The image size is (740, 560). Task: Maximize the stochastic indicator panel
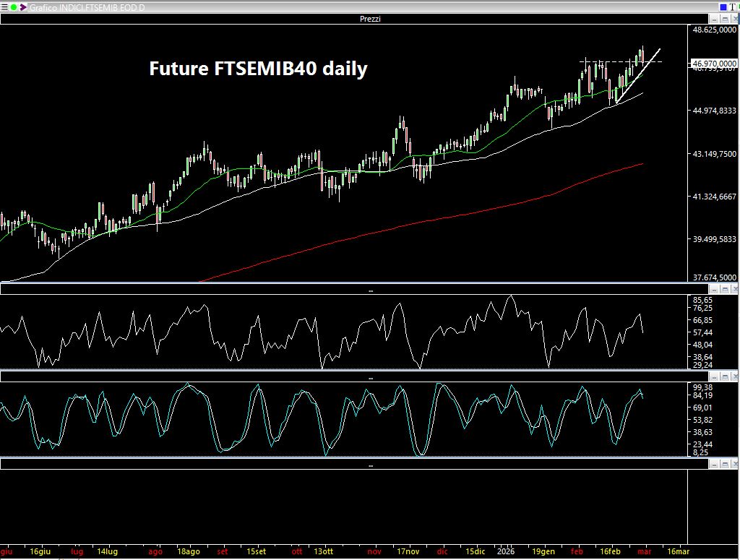coord(725,376)
